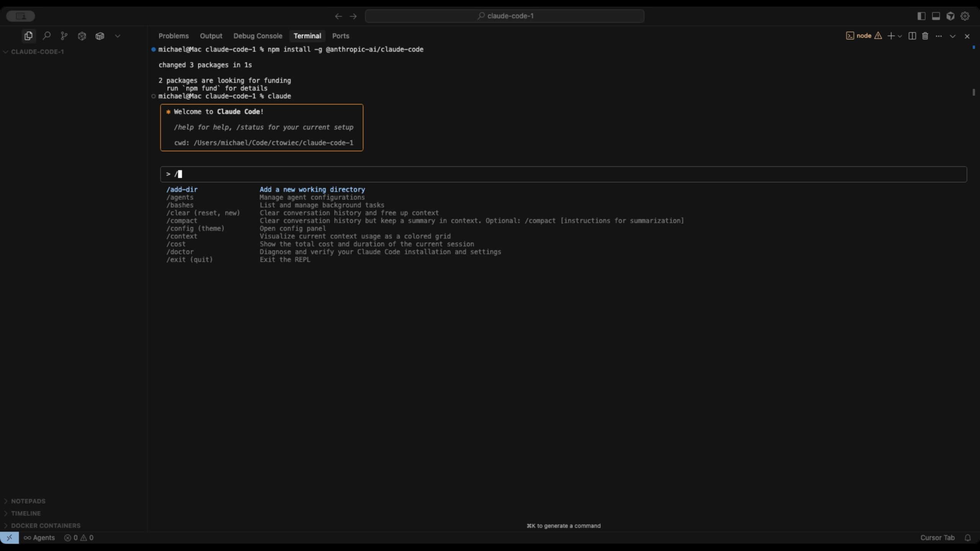Open the Cursor cube icon in title bar
Image resolution: width=980 pixels, height=551 pixels.
click(x=951, y=16)
